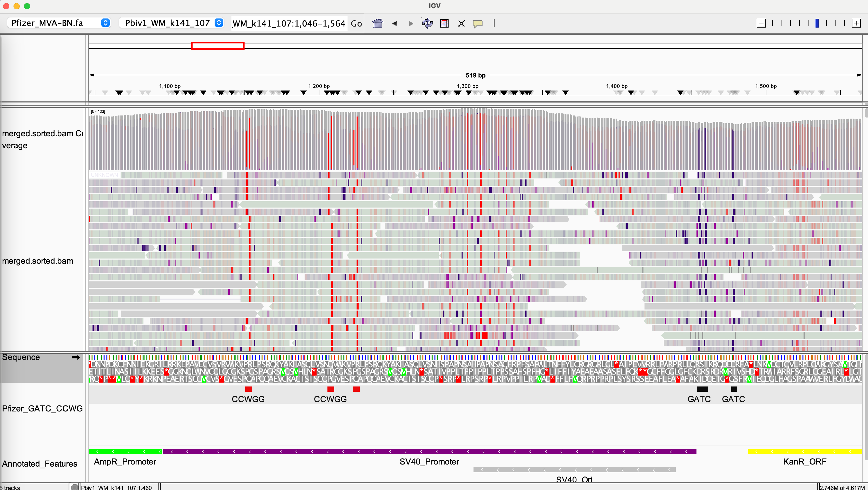Define a region of interest
Viewport: 868px width, 490px height.
pos(444,23)
